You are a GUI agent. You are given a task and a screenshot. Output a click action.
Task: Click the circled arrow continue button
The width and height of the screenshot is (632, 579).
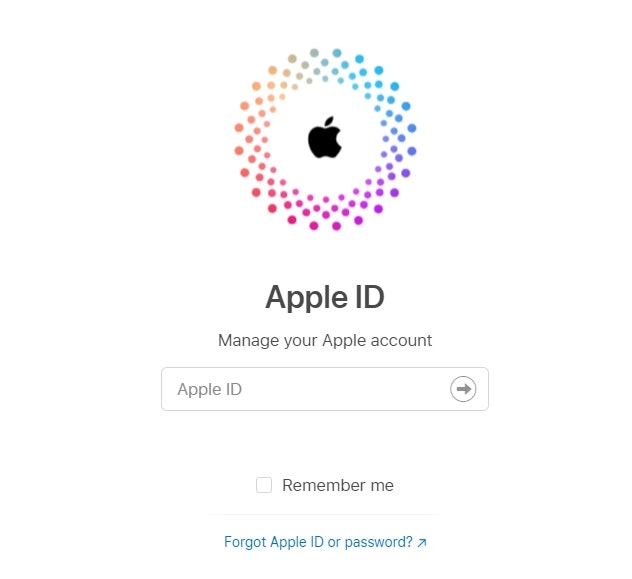click(463, 389)
